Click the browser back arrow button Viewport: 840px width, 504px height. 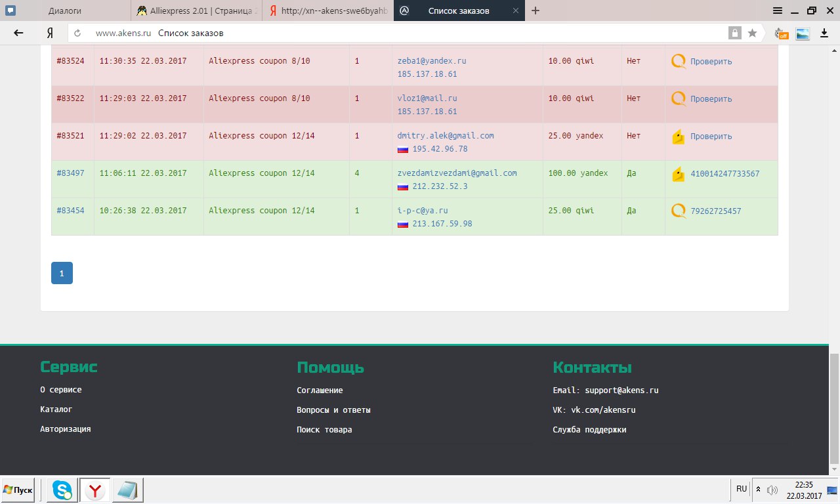click(x=18, y=33)
